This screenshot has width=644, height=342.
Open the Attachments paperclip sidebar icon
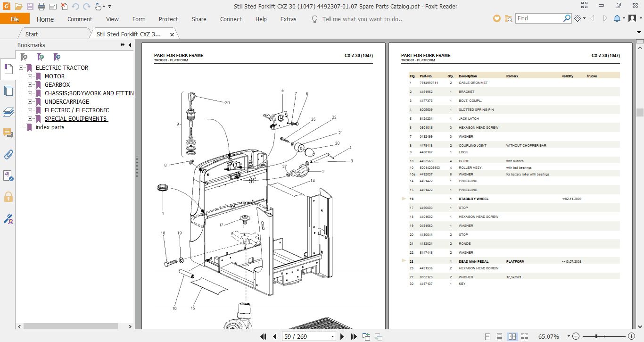pos(8,154)
